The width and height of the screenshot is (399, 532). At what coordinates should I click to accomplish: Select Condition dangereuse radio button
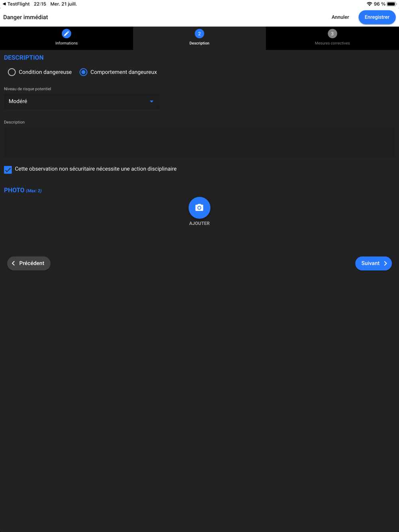[12, 72]
